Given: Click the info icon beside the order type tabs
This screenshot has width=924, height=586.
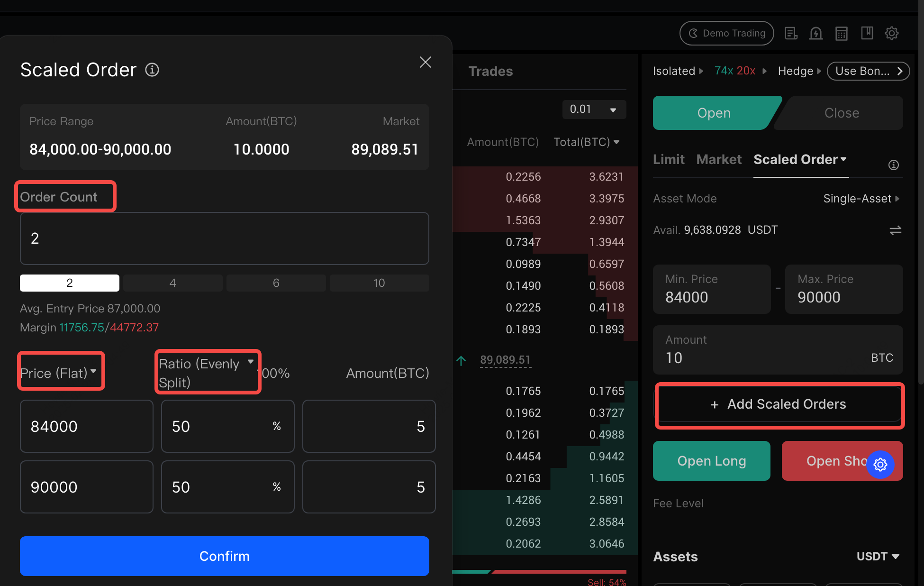Looking at the screenshot, I should (x=893, y=165).
